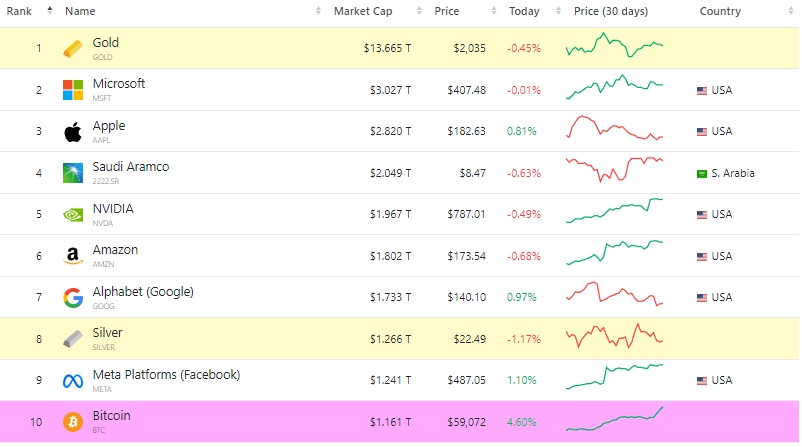Click the Silver bar icon
Viewport: 802px width, 447px height.
click(x=73, y=340)
